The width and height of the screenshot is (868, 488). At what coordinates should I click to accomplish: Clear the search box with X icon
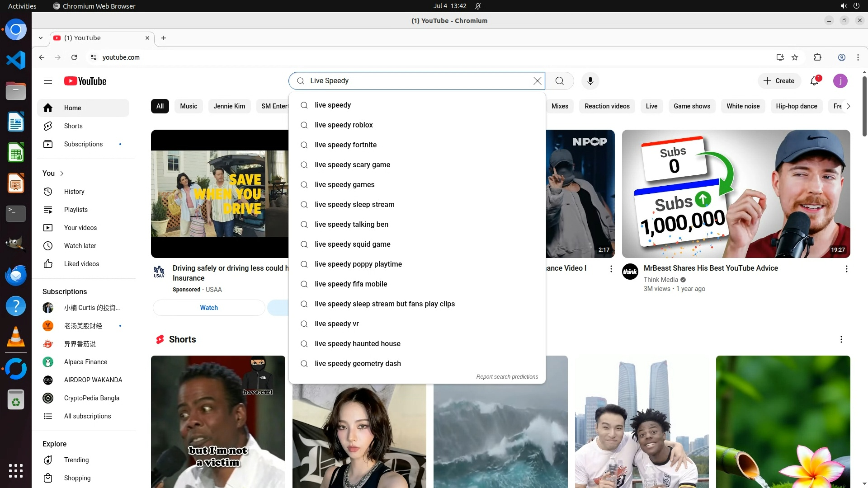[537, 81]
